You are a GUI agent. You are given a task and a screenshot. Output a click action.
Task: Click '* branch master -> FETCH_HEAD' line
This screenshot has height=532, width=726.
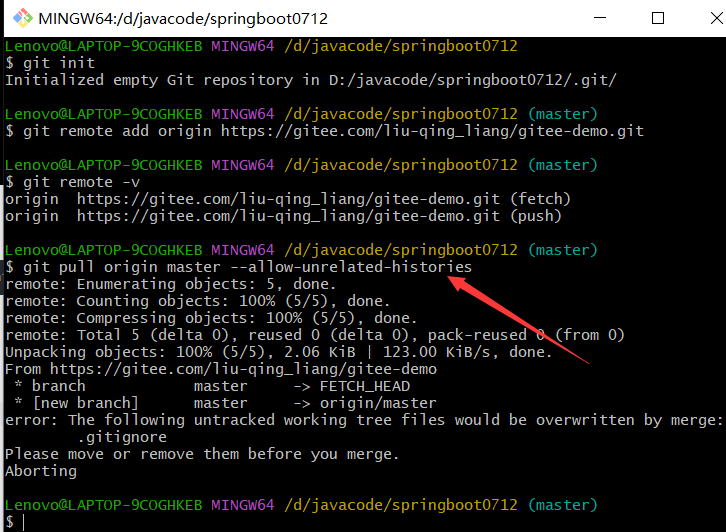(212, 386)
